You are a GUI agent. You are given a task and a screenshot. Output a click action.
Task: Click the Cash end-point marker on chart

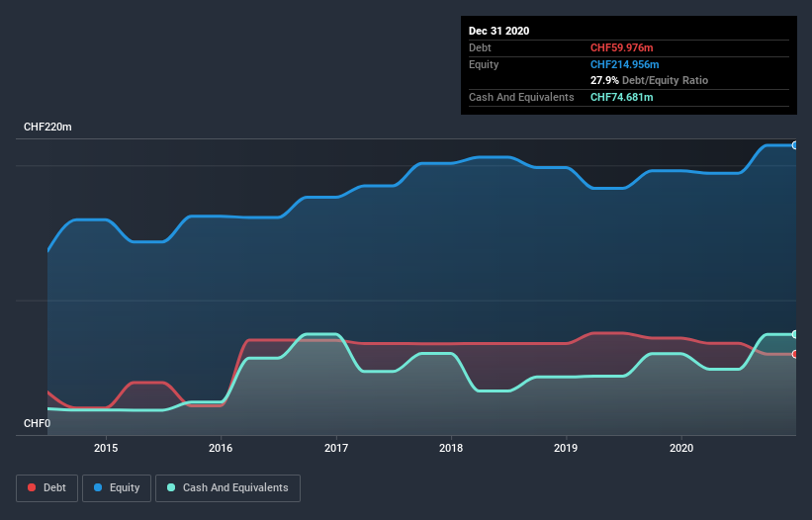pos(795,334)
